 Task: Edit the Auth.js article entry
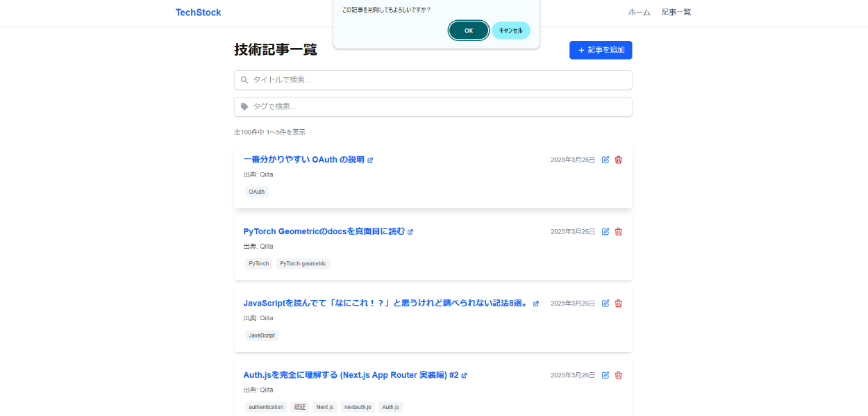tap(606, 375)
